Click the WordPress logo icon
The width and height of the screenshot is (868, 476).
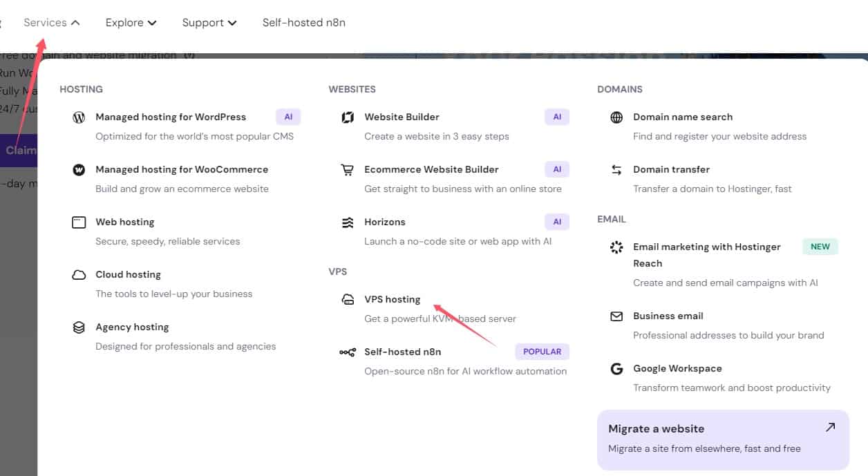pos(79,117)
